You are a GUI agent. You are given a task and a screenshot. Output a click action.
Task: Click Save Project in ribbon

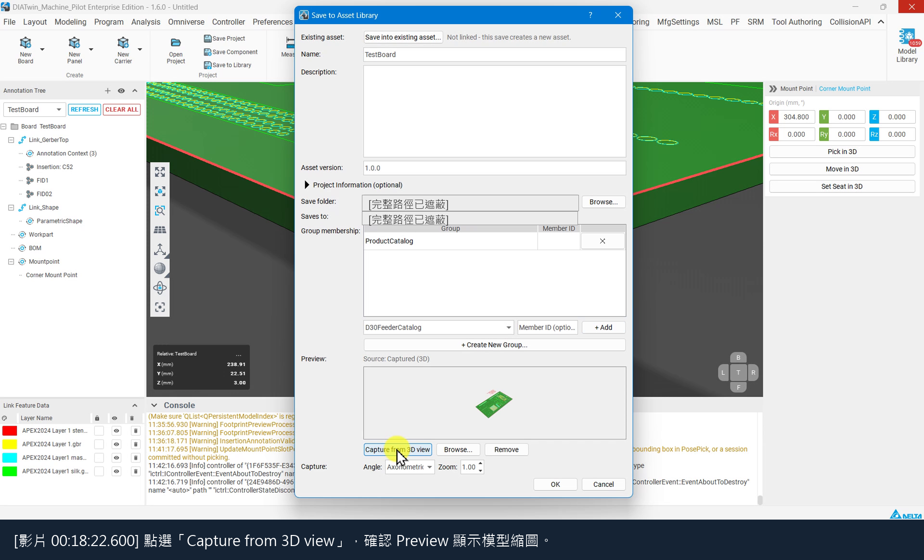click(224, 38)
